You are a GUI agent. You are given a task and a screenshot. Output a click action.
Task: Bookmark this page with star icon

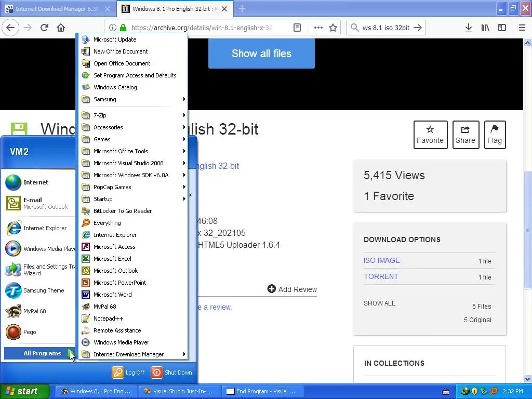coord(333,28)
